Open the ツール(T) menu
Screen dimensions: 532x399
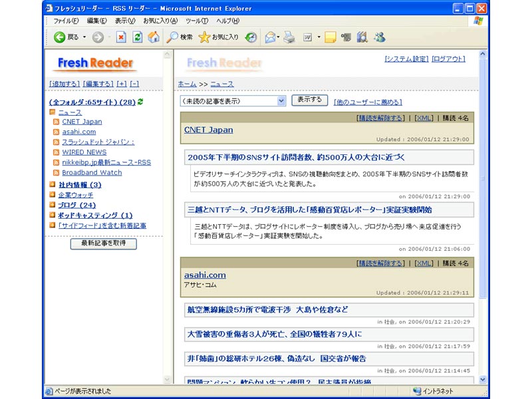tap(197, 21)
